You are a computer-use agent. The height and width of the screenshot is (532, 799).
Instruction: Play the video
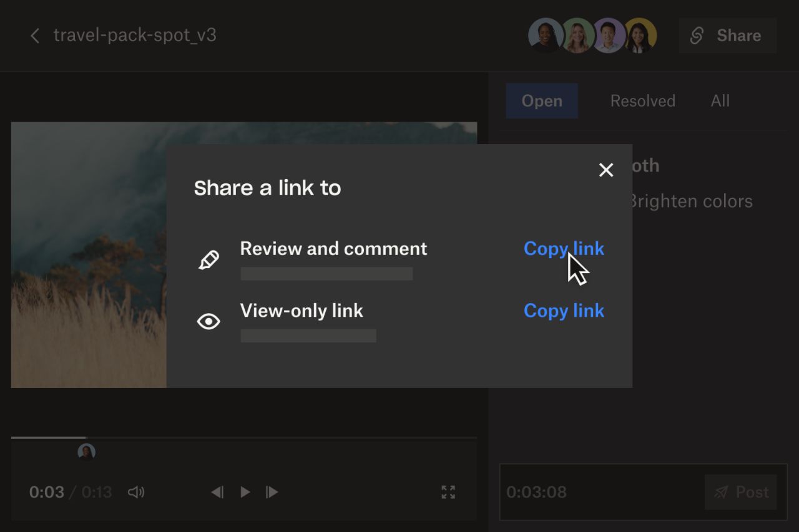click(x=245, y=492)
